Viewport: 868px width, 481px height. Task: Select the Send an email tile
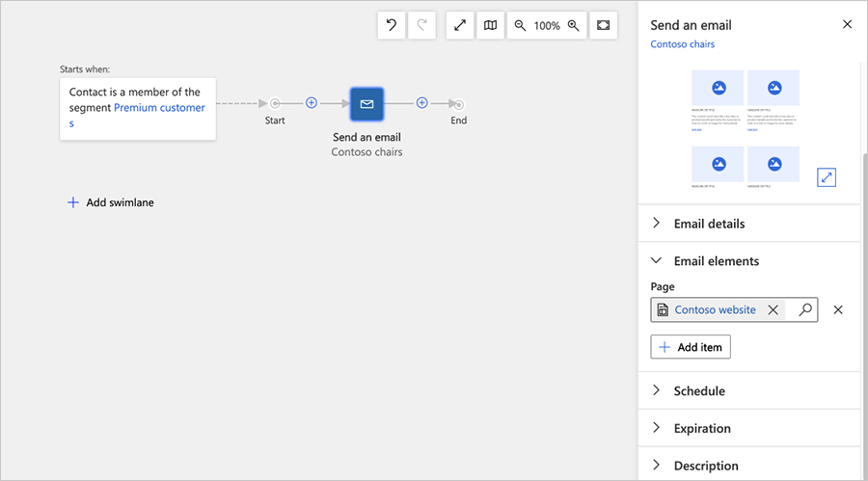click(x=366, y=104)
